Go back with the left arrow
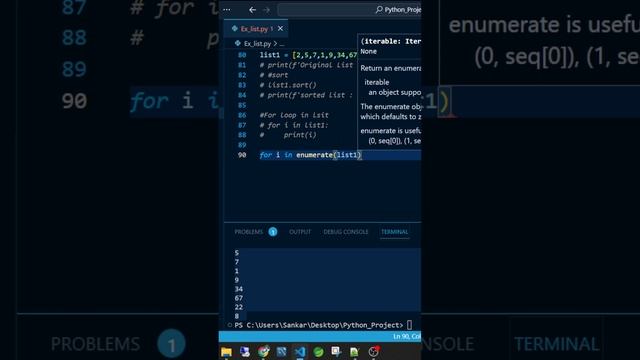This screenshot has width=640, height=360. point(252,9)
